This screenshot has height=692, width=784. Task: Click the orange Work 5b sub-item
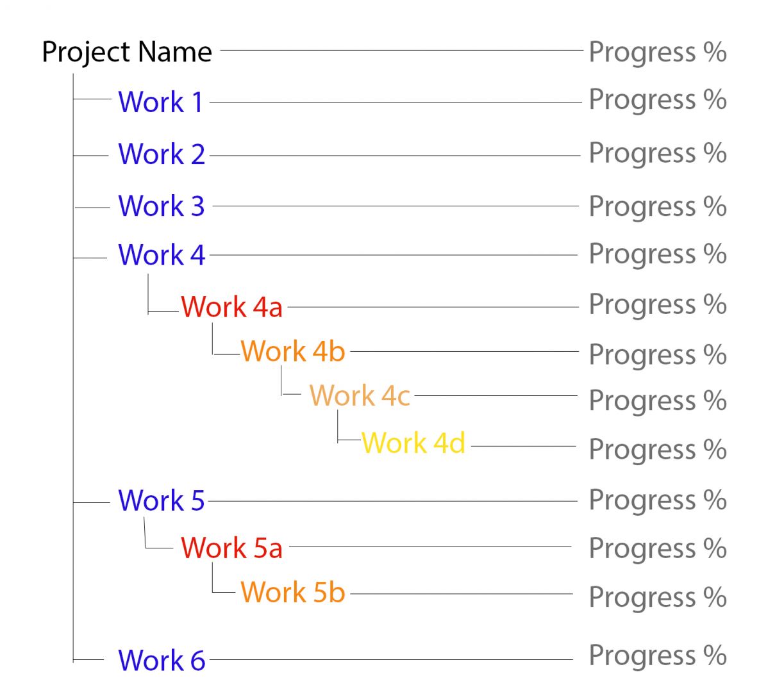(x=293, y=592)
